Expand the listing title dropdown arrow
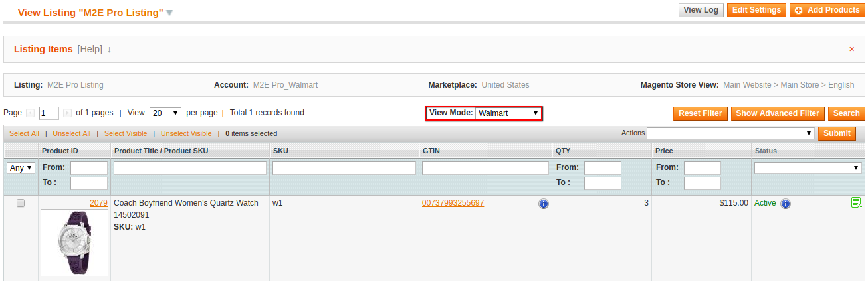868x284 pixels. tap(169, 13)
